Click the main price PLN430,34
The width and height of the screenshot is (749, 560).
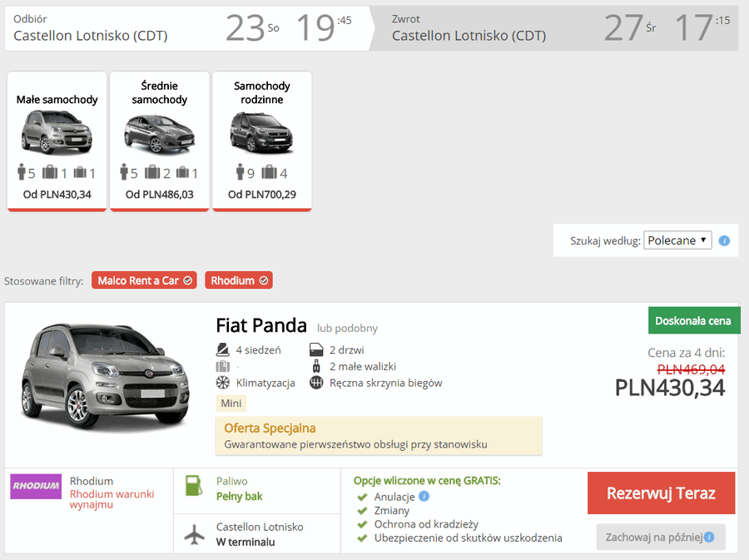pos(670,388)
